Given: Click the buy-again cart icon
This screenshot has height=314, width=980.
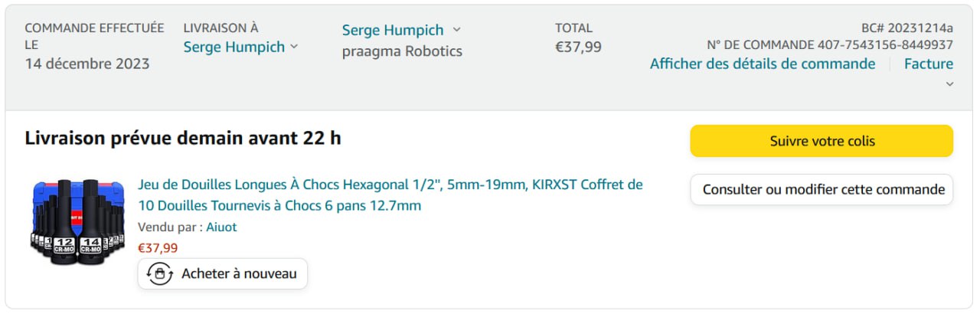Looking at the screenshot, I should pos(159,274).
